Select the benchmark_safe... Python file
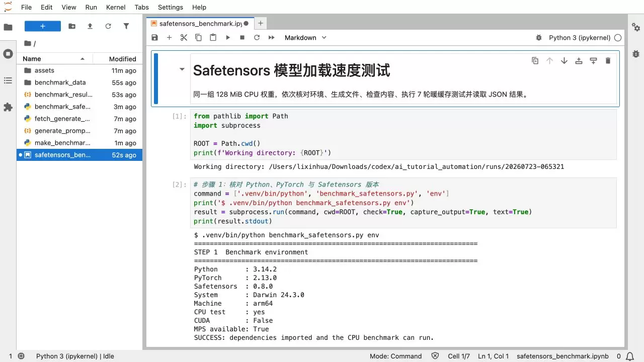 tap(79, 107)
